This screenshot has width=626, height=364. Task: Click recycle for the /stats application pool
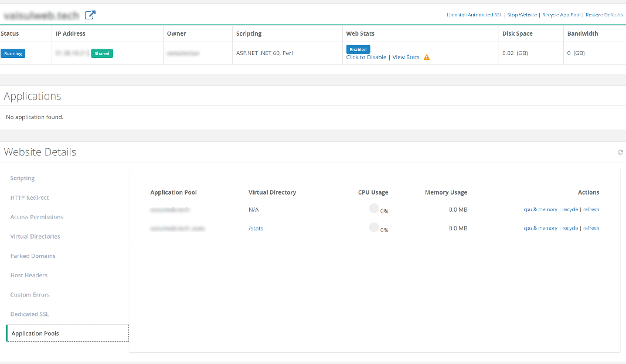570,228
